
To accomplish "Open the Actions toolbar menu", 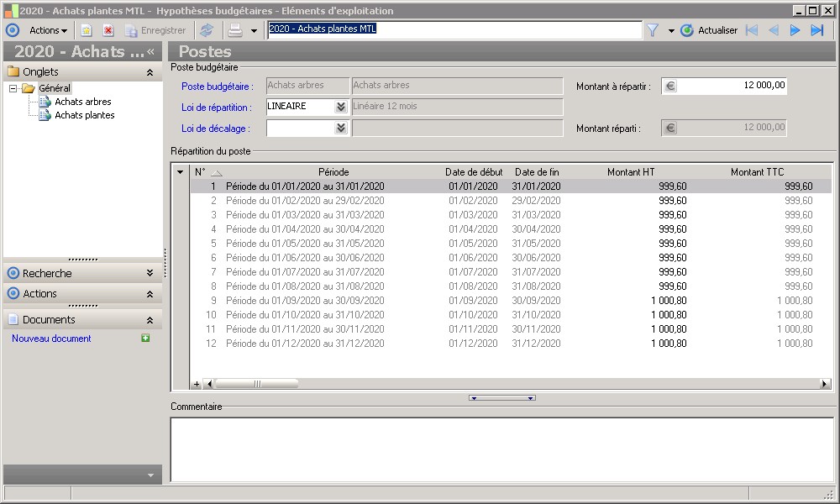I will 48,30.
